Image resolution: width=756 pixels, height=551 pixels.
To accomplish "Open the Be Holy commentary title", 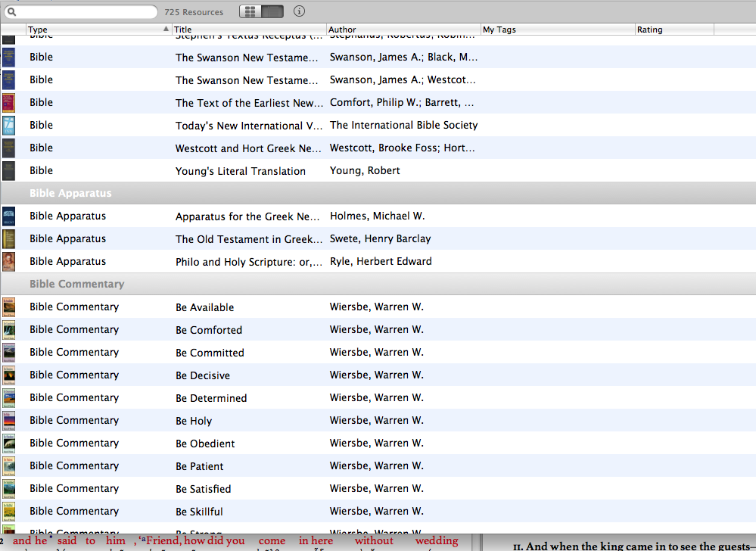I will tap(194, 421).
